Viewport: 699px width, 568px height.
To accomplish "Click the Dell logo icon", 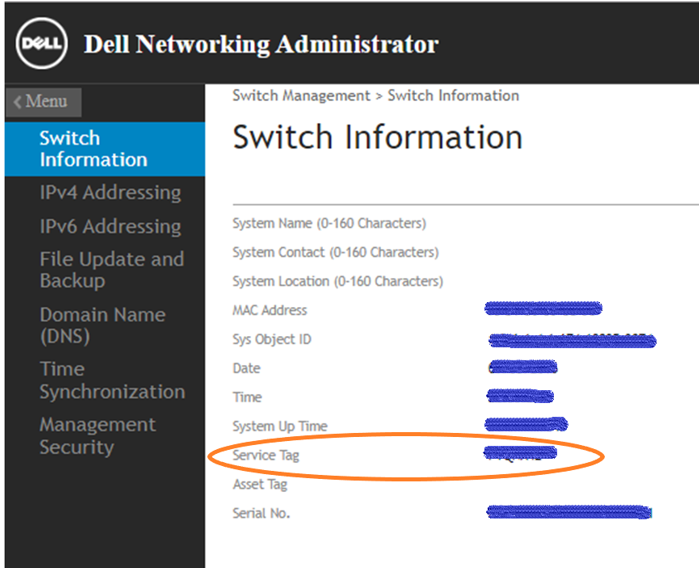I will 42,45.
